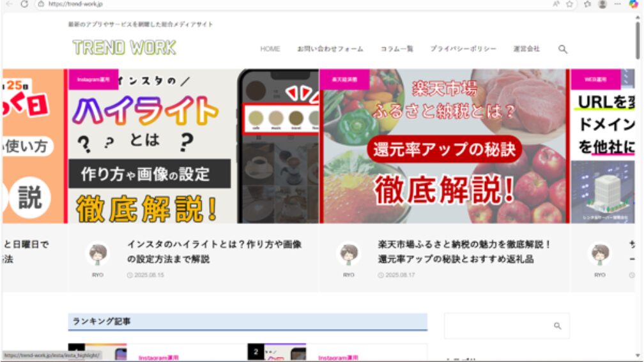The width and height of the screenshot is (644, 362).
Task: Open プライバシーポリシー page link
Action: (463, 49)
